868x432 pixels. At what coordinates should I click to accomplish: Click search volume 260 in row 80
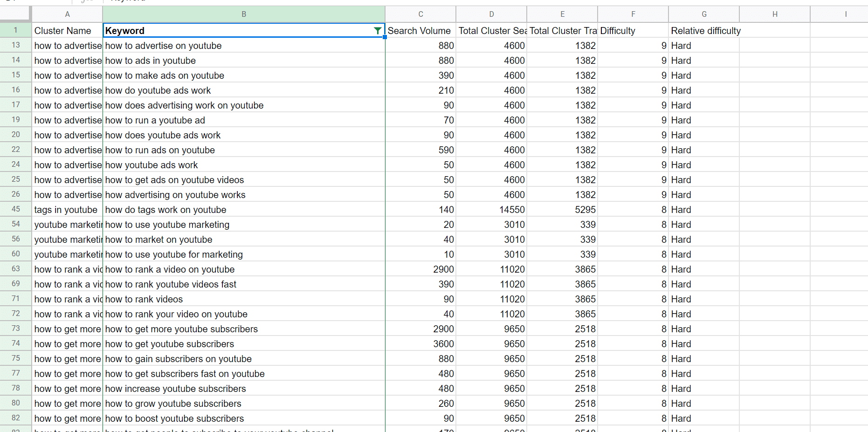pyautogui.click(x=420, y=404)
